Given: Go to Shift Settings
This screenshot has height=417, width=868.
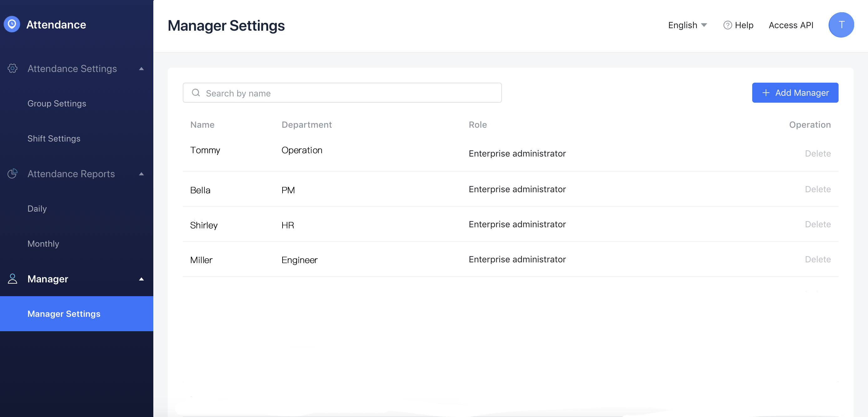Looking at the screenshot, I should click(x=54, y=139).
